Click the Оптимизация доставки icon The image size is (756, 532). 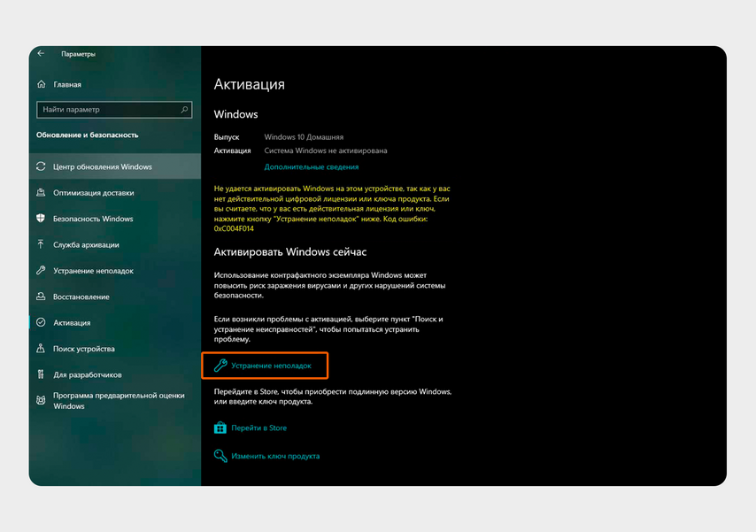[41, 192]
